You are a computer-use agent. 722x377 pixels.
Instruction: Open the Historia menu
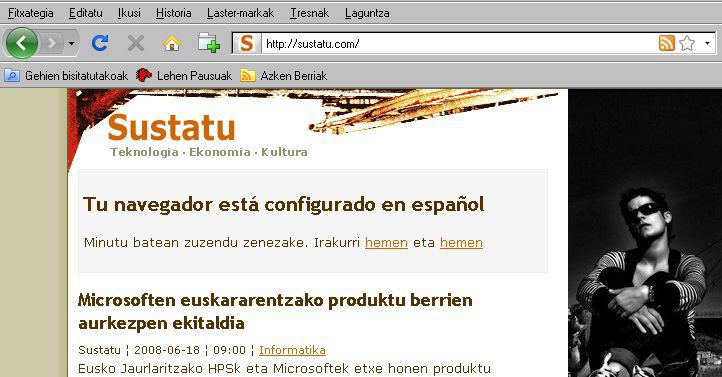click(x=174, y=13)
